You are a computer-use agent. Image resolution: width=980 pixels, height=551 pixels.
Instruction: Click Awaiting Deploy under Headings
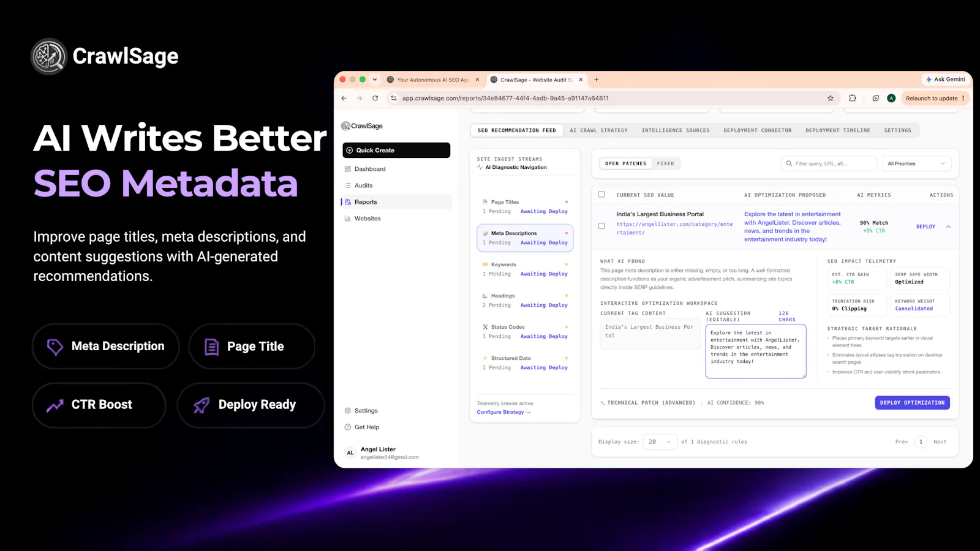coord(544,305)
